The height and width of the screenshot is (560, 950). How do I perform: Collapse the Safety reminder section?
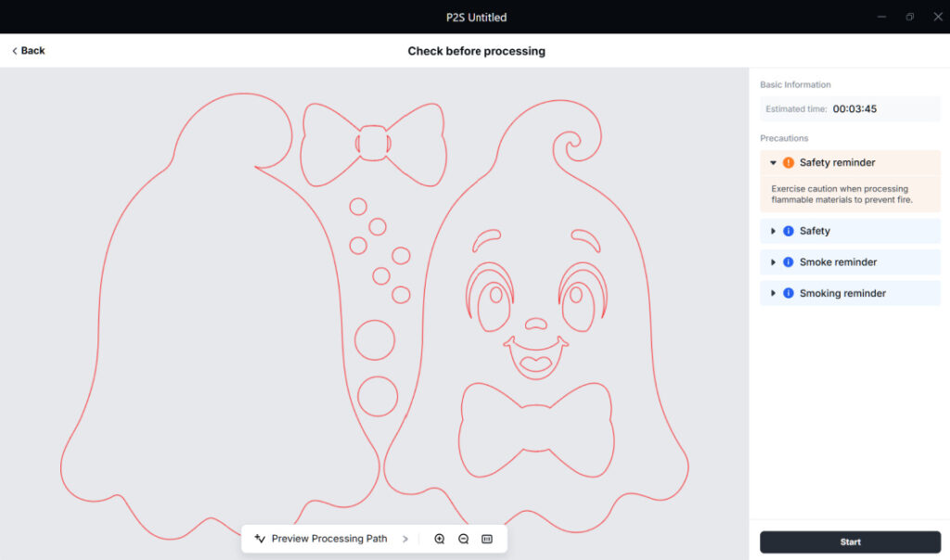[x=773, y=162]
